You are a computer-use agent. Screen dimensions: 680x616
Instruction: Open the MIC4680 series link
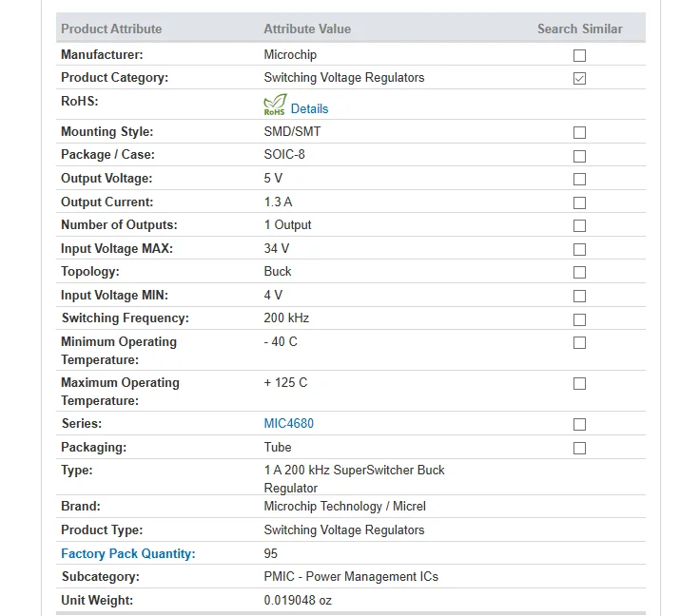(x=289, y=424)
